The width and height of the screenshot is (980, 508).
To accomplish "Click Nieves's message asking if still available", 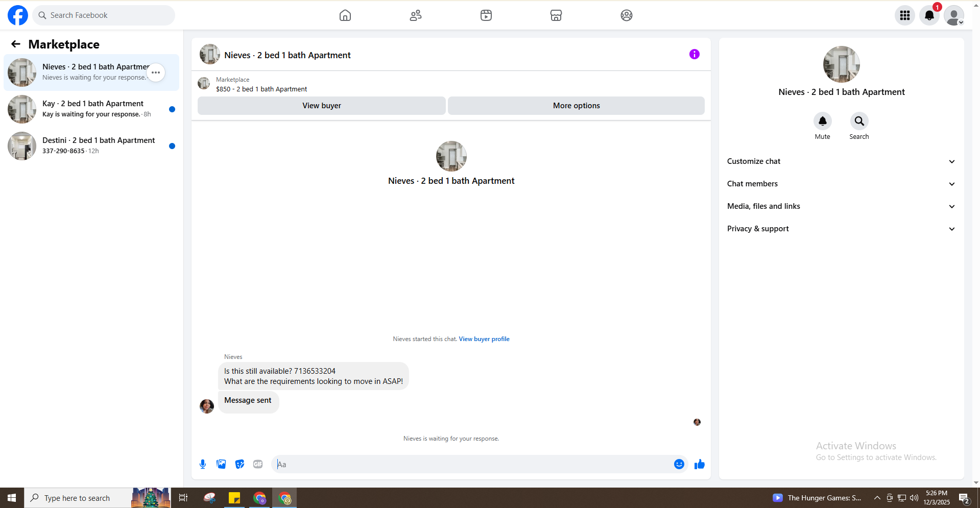I will pos(314,376).
